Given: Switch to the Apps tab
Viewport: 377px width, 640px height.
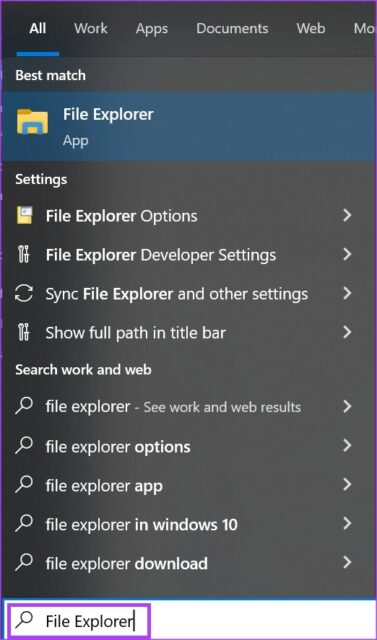Looking at the screenshot, I should [151, 29].
